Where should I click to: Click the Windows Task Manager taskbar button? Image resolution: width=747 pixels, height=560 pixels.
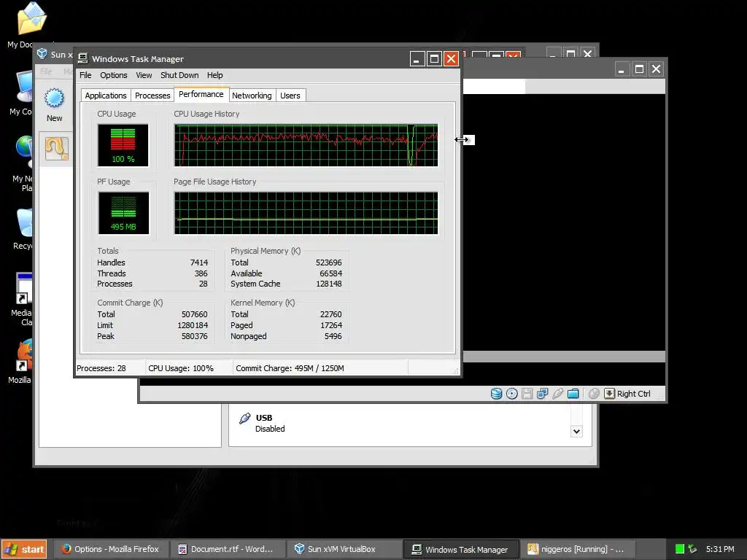461,549
